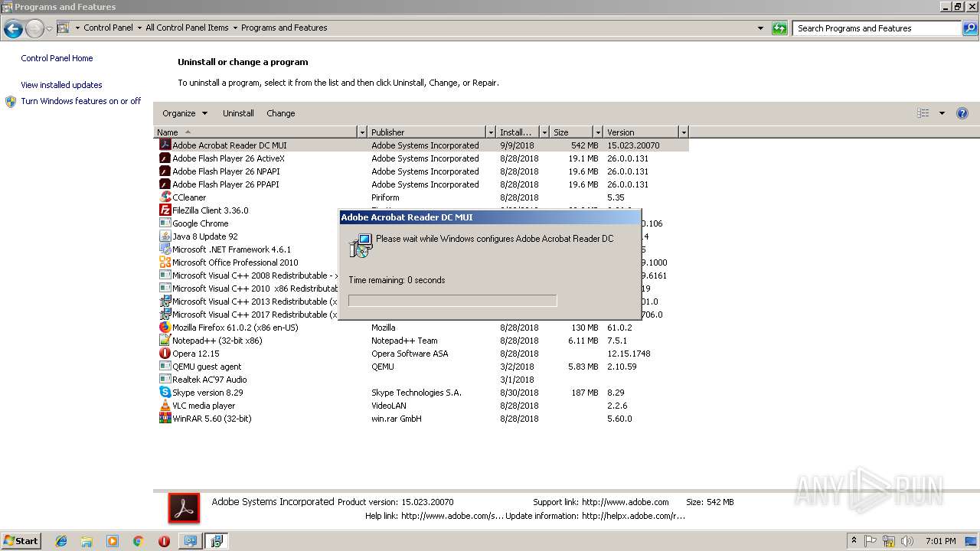
Task: Open the Installed On column filter dropdown
Action: [544, 132]
